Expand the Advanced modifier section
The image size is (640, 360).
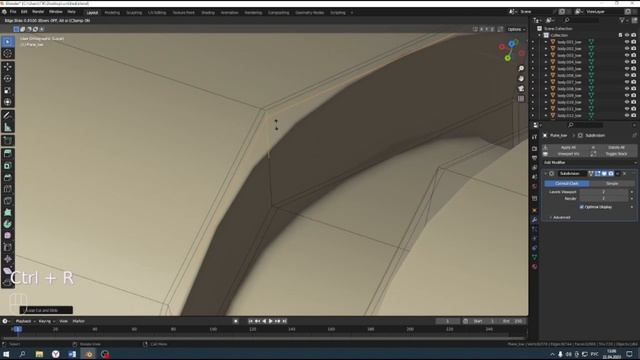(560, 218)
